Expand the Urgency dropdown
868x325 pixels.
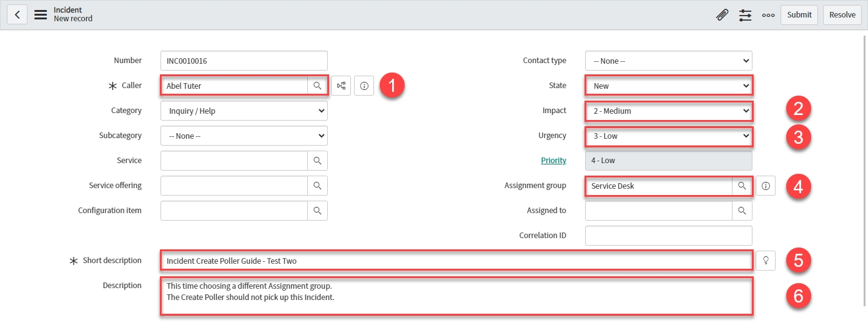coord(668,136)
